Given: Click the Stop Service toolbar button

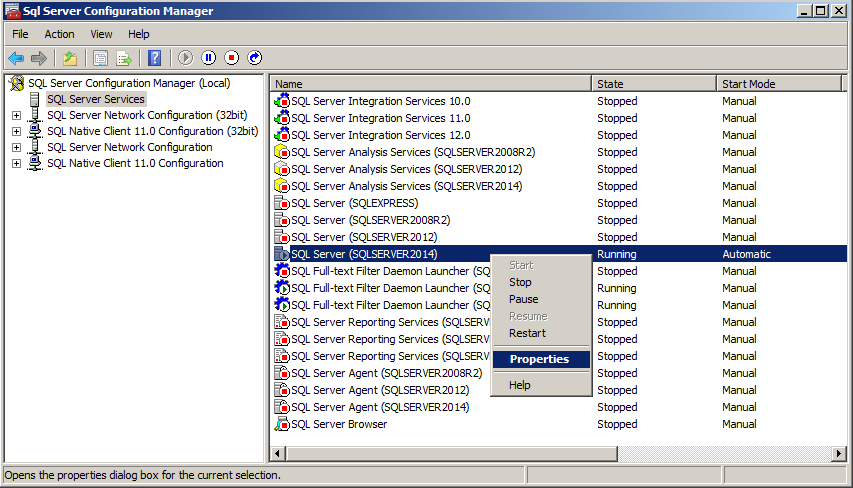Looking at the screenshot, I should tap(232, 58).
